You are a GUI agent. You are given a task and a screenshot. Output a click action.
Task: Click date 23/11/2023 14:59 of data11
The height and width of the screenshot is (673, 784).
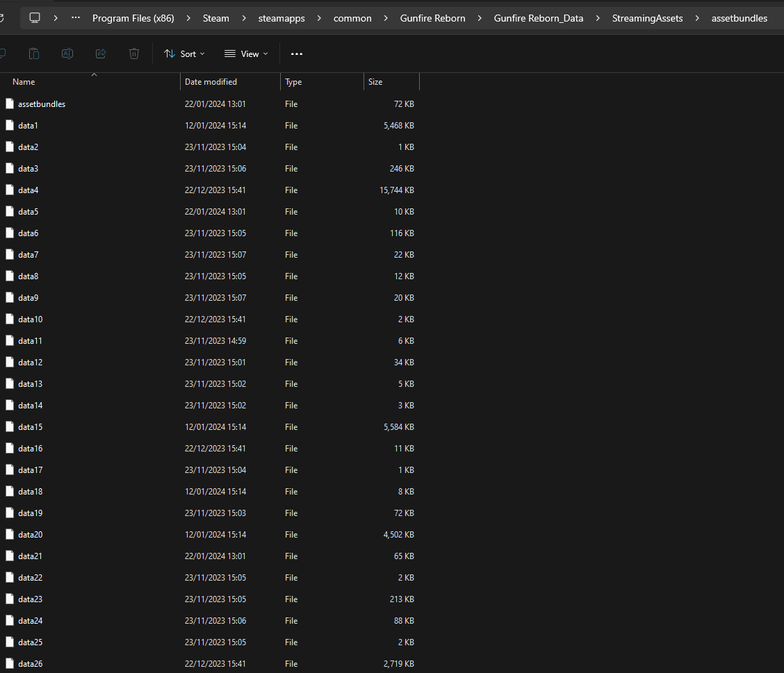click(x=215, y=341)
